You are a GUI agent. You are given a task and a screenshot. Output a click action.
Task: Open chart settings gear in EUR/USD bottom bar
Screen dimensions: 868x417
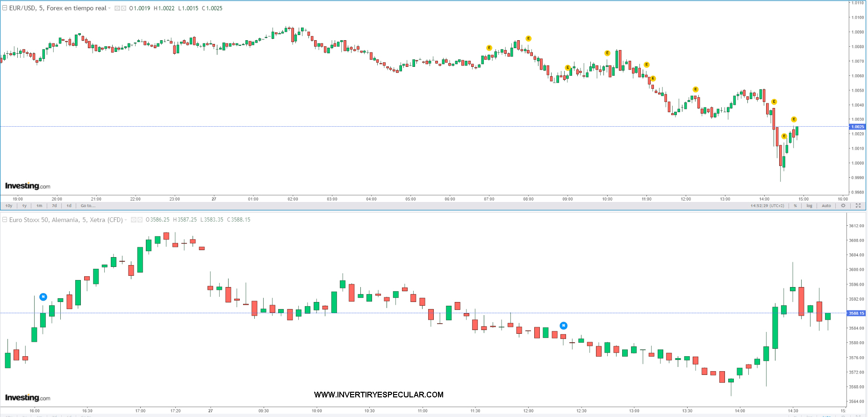click(x=843, y=206)
